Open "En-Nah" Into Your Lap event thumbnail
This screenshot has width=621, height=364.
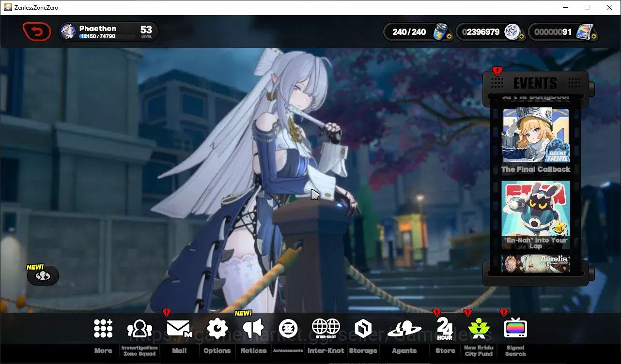pos(536,209)
